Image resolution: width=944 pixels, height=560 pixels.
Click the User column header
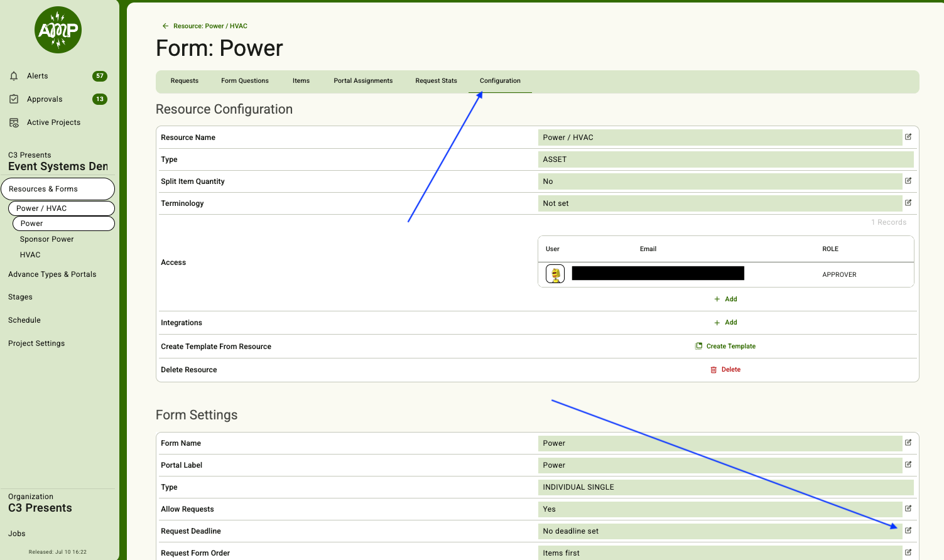553,249
